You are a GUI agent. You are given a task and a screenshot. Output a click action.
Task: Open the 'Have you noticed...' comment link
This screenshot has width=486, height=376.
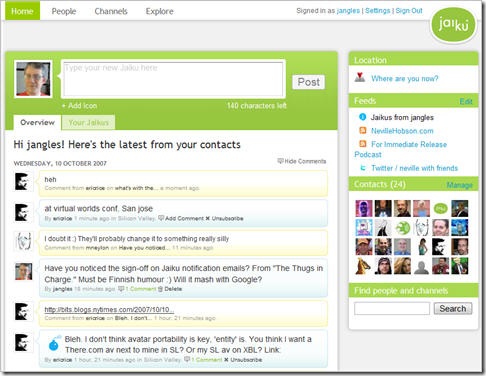point(144,248)
